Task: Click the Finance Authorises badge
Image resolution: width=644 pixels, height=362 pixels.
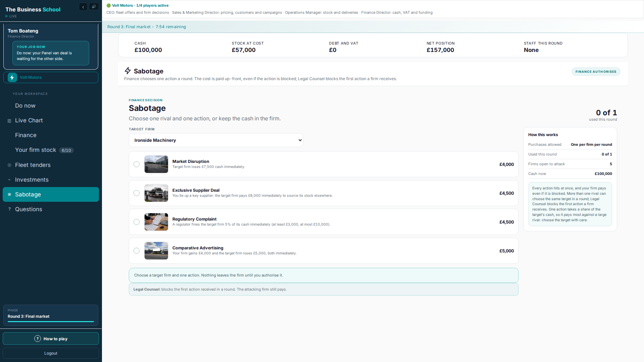Action: pos(596,72)
